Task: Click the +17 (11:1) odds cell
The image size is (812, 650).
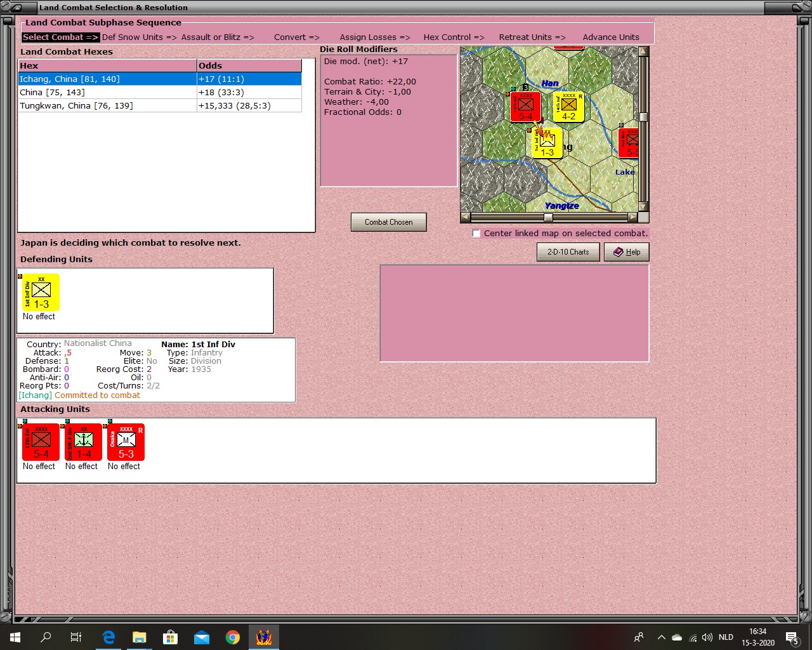Action: click(x=249, y=79)
